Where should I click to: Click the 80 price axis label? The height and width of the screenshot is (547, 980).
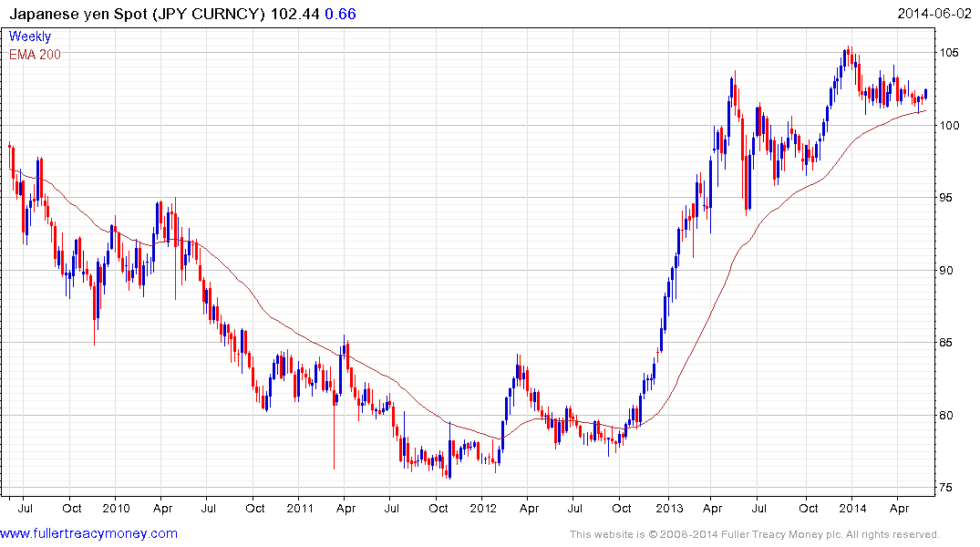pos(946,415)
